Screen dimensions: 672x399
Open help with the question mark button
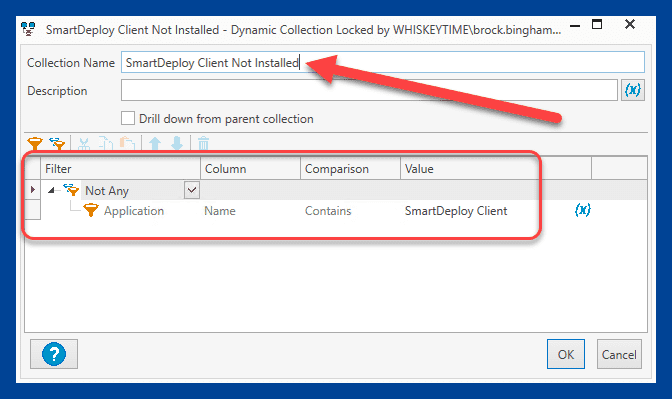tap(54, 354)
